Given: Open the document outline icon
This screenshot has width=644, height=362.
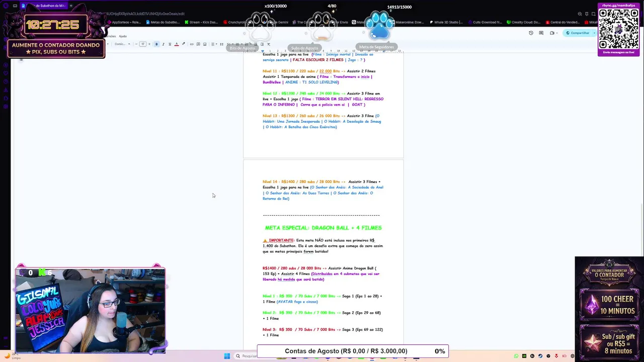Looking at the screenshot, I should click(21, 59).
